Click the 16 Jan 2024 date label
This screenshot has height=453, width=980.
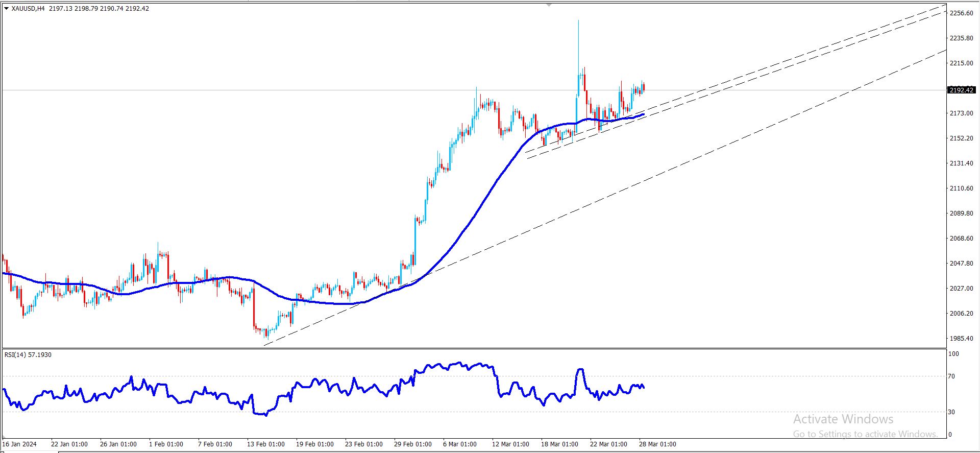point(19,444)
